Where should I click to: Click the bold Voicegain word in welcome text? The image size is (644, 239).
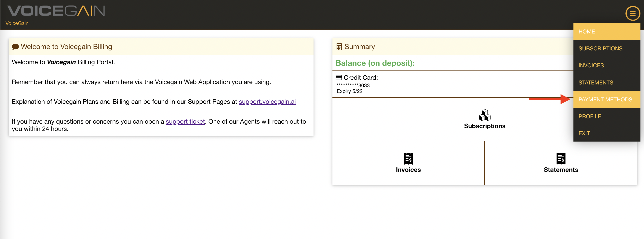click(x=61, y=62)
